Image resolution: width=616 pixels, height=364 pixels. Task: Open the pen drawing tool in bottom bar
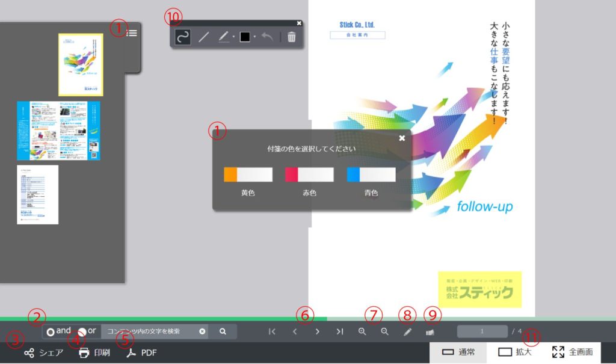[407, 332]
